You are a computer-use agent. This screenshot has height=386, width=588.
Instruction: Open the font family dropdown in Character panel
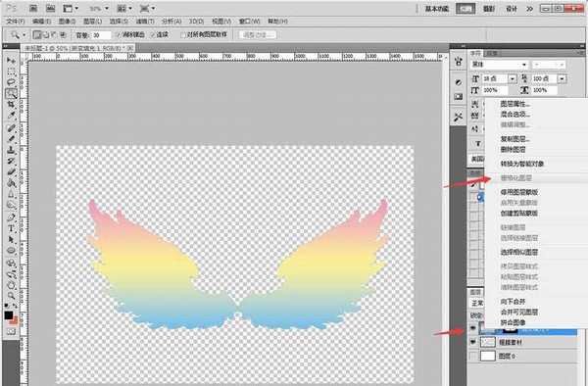point(499,65)
